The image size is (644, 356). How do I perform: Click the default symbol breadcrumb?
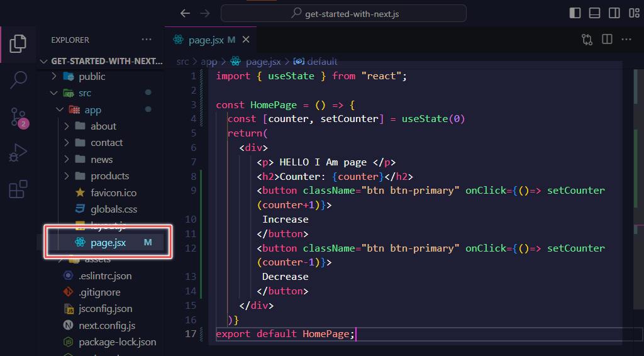tap(316, 62)
